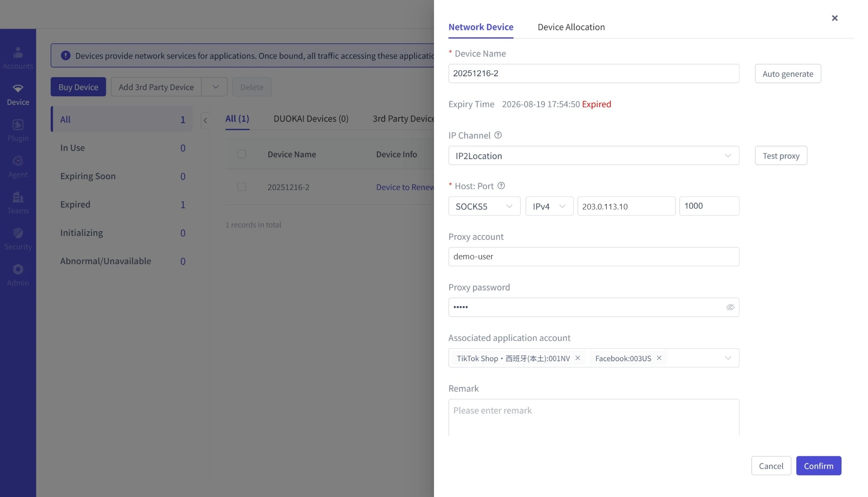868x497 pixels.
Task: Select all devices via header checkbox
Action: pyautogui.click(x=242, y=154)
